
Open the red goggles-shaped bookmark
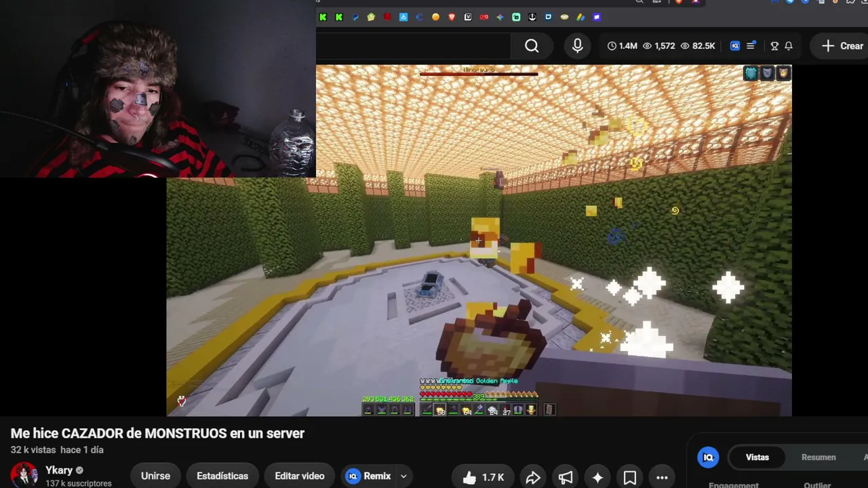484,17
